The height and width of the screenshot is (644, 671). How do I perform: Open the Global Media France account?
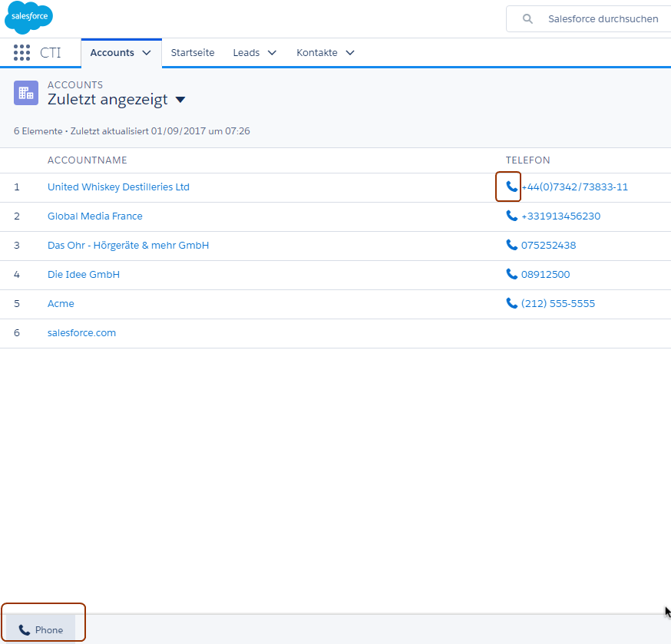(95, 216)
